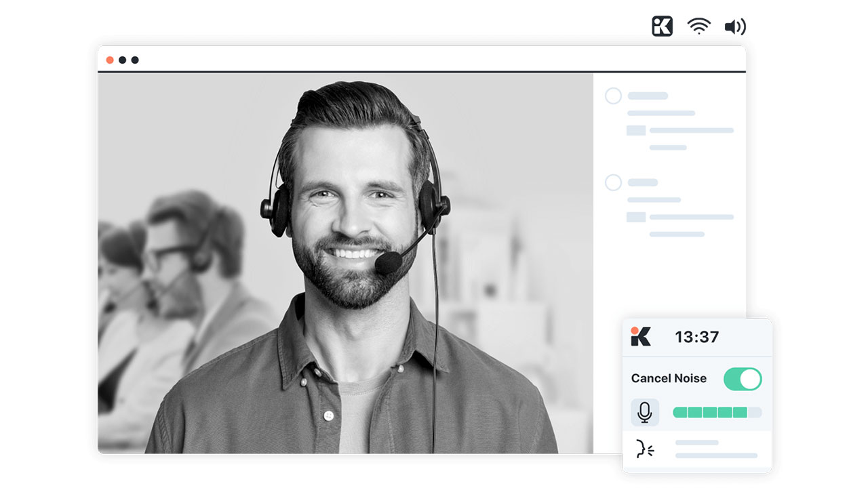Open the Krisp app icon in menu bar
Image resolution: width=868 pixels, height=488 pixels.
(662, 26)
